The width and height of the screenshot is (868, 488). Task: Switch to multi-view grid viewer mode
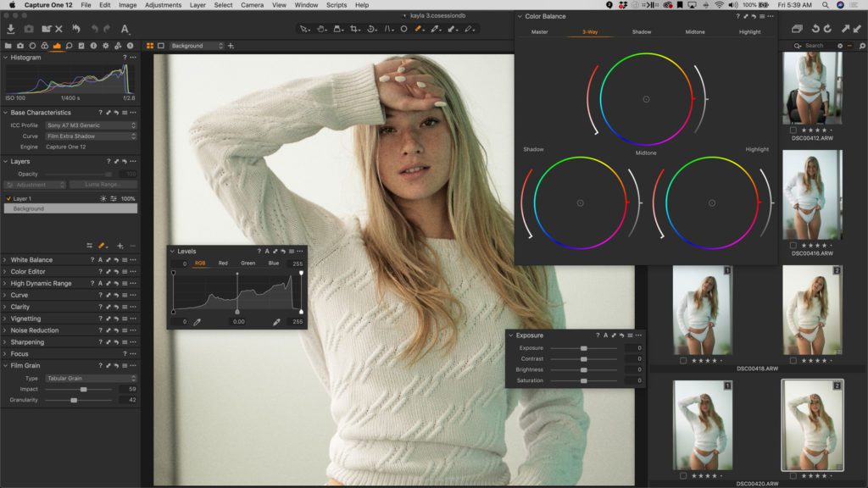150,46
